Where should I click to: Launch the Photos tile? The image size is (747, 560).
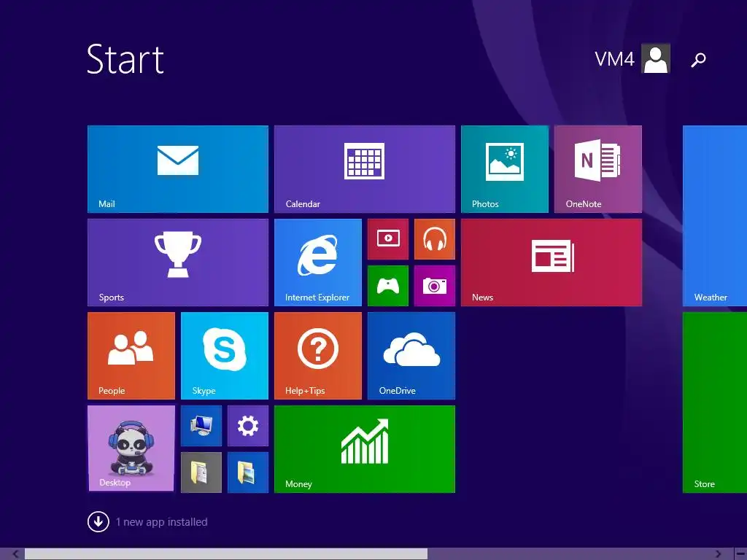(505, 169)
